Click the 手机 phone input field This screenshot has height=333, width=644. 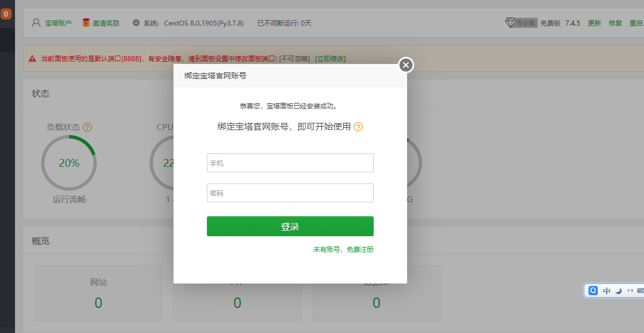click(x=290, y=163)
